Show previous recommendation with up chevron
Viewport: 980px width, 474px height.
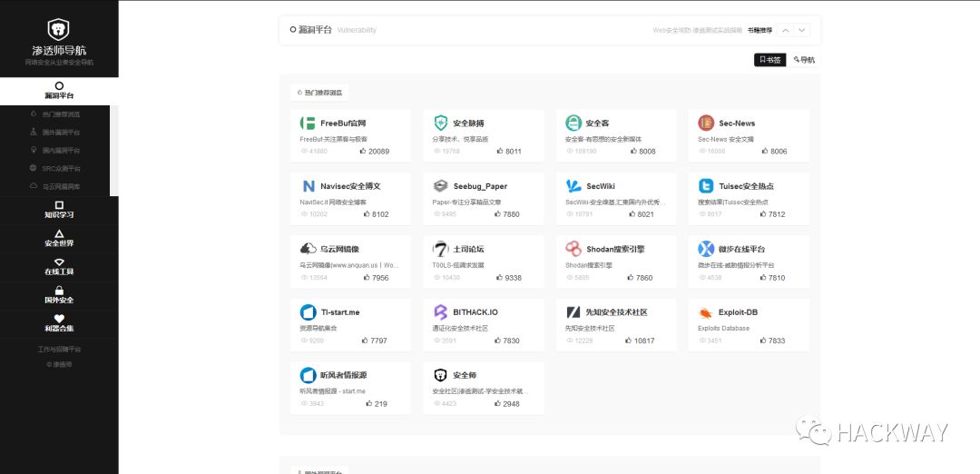pos(785,30)
